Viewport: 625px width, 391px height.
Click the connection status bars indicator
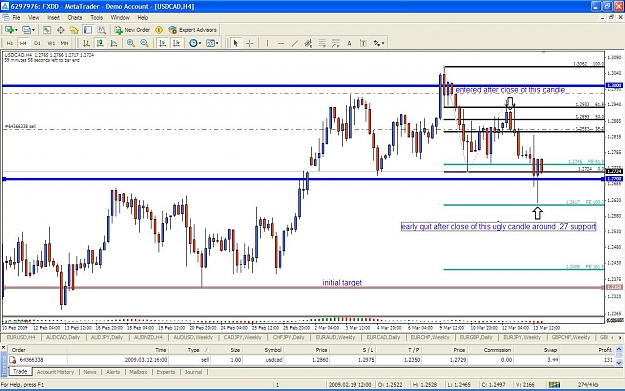coord(554,385)
